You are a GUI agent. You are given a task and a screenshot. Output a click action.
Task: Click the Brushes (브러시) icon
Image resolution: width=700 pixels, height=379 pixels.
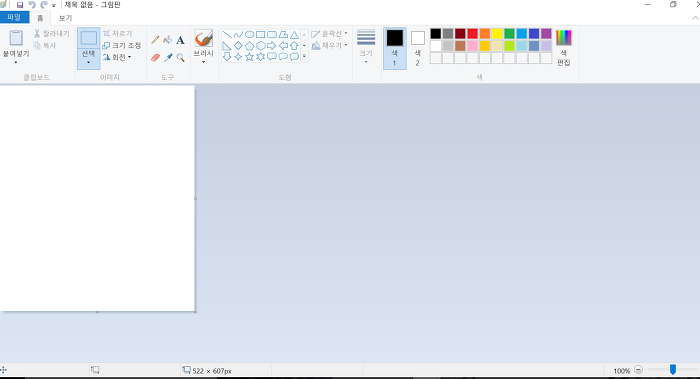(x=204, y=38)
